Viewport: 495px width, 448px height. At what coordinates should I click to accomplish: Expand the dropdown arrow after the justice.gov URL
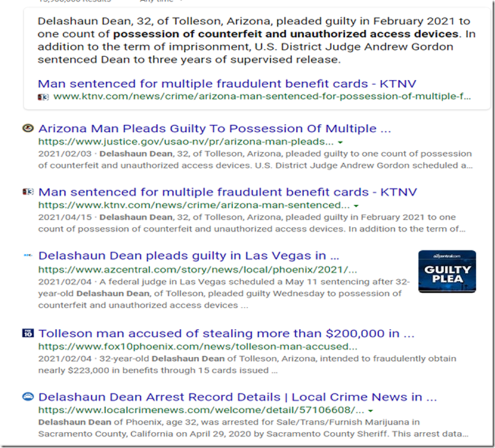[340, 142]
